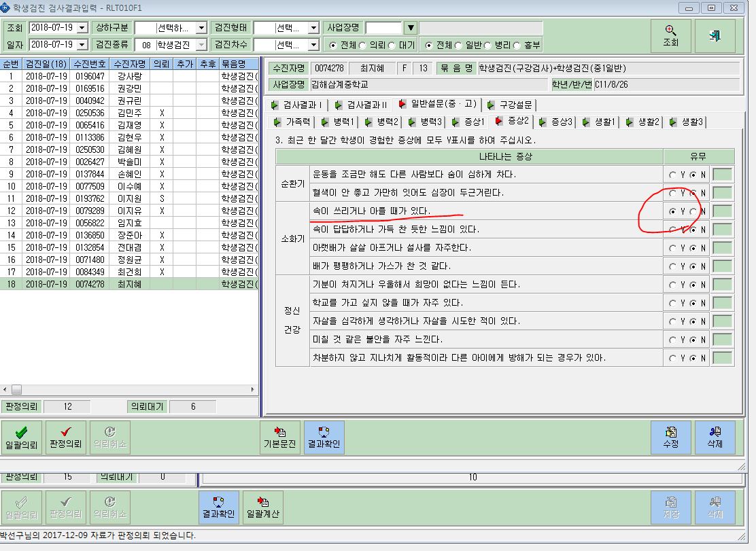Open the 증상3 sub-tab
Image resolution: width=756 pixels, height=551 pixels.
[x=556, y=122]
